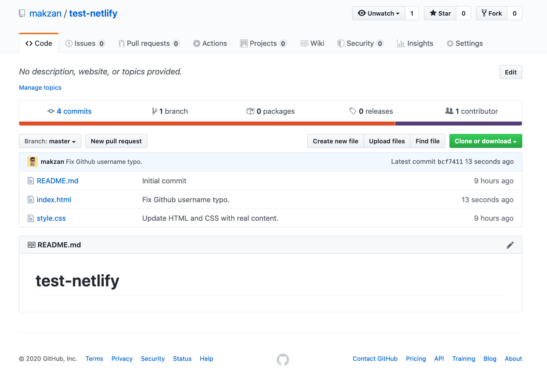
Task: Open the 0 releases page
Action: [371, 111]
